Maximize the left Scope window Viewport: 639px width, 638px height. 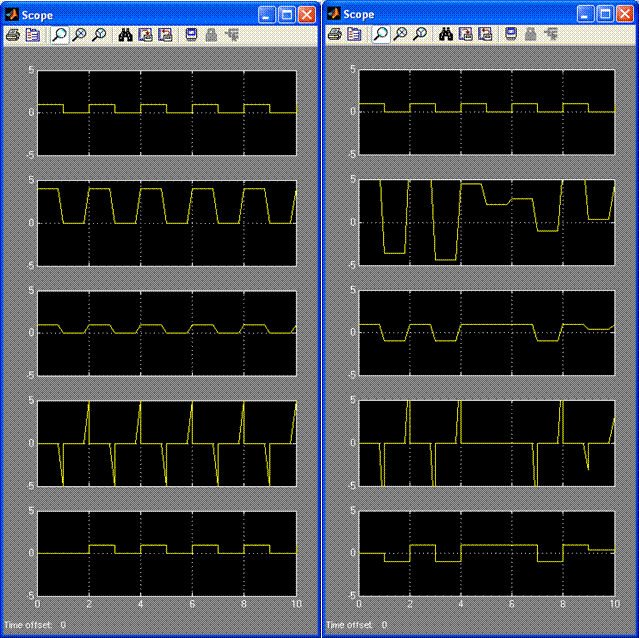[286, 15]
